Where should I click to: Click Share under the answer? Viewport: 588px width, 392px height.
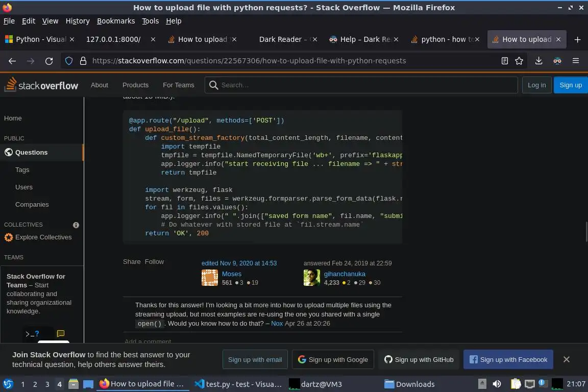click(132, 262)
